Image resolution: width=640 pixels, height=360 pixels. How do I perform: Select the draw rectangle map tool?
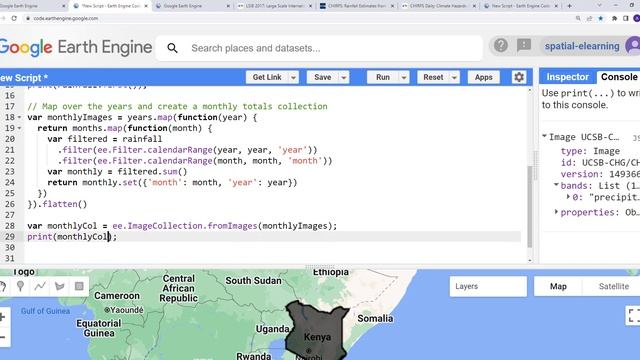pos(79,286)
